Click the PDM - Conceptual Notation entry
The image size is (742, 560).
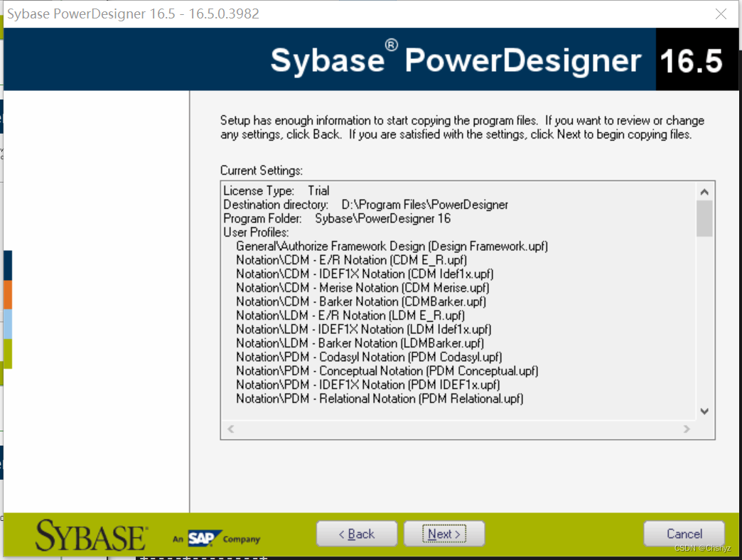[387, 371]
